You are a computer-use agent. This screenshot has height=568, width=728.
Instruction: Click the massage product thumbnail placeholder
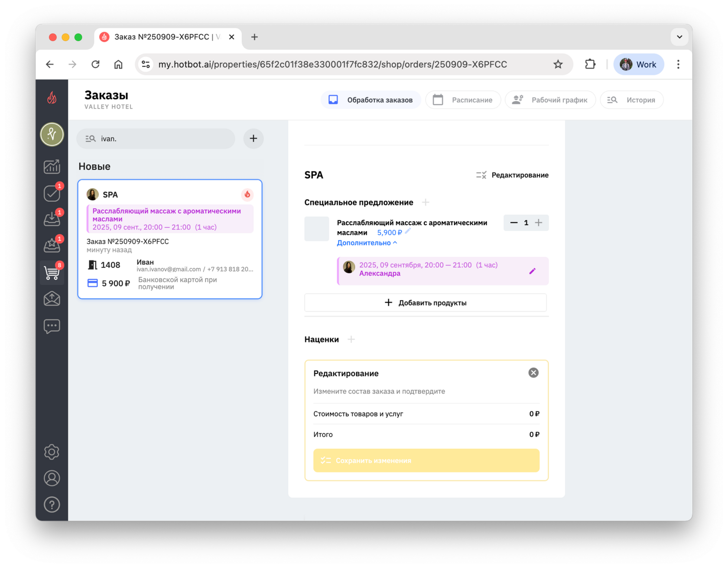coord(317,229)
